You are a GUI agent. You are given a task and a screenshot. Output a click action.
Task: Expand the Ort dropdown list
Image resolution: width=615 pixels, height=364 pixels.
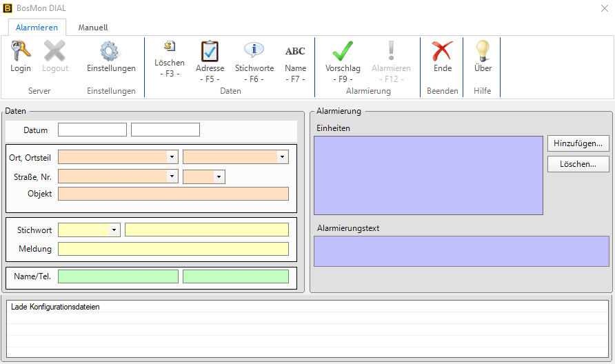click(x=172, y=157)
